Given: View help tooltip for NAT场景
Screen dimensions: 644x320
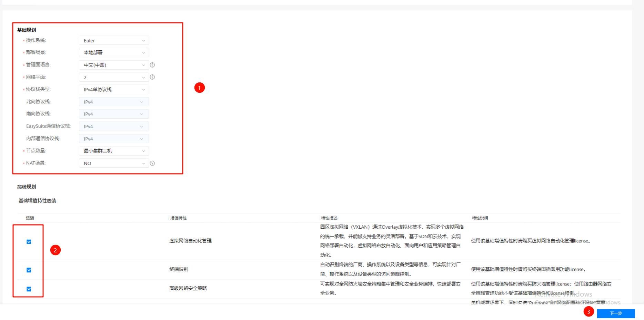Looking at the screenshot, I should 152,163.
